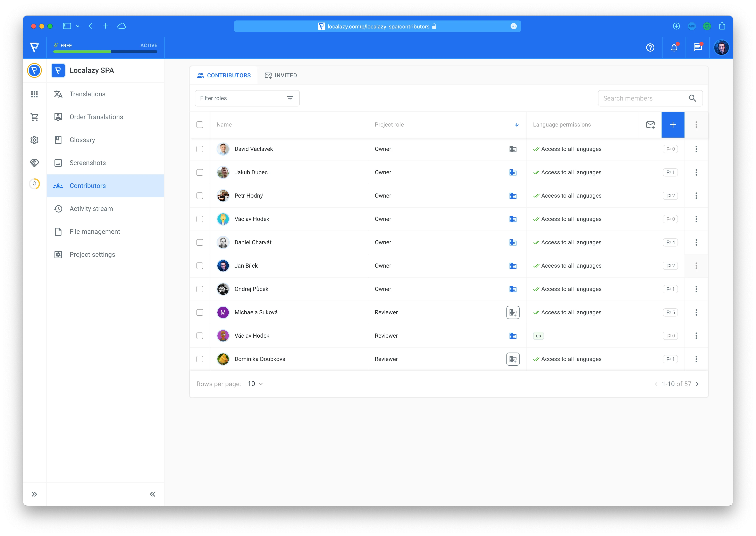Open the Filter roles dropdown
Image resolution: width=756 pixels, height=536 pixels.
[247, 98]
